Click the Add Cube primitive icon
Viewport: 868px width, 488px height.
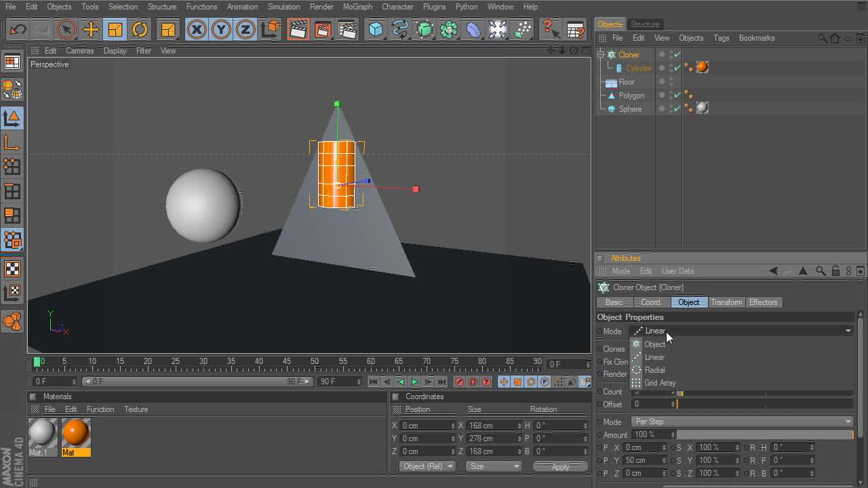376,30
